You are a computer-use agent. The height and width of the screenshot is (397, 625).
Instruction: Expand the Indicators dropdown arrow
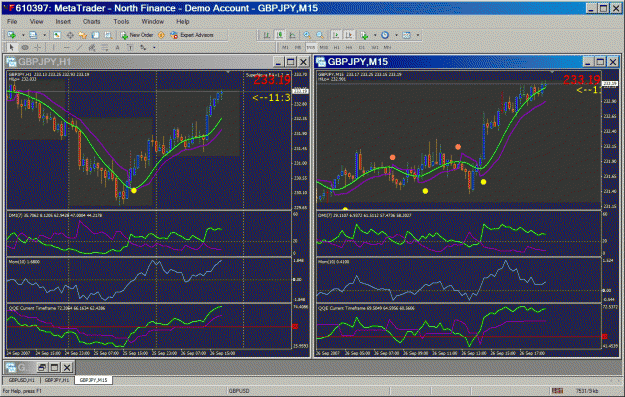[375, 35]
